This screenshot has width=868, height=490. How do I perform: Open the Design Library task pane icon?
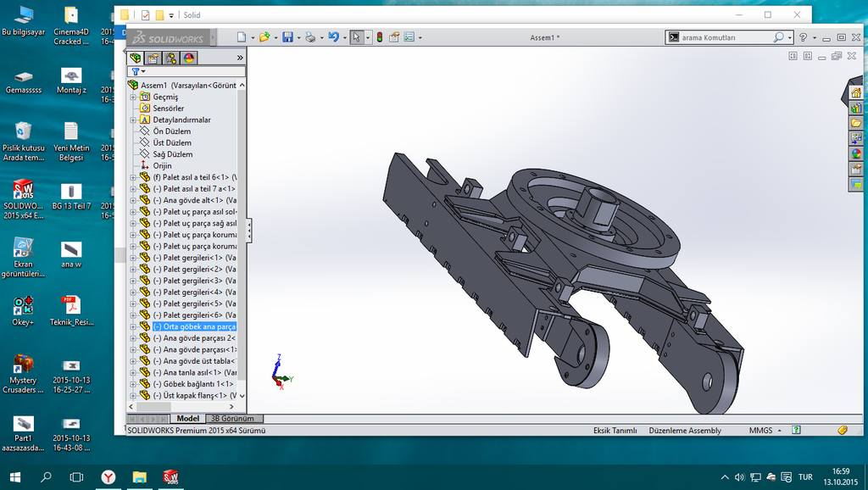click(856, 109)
